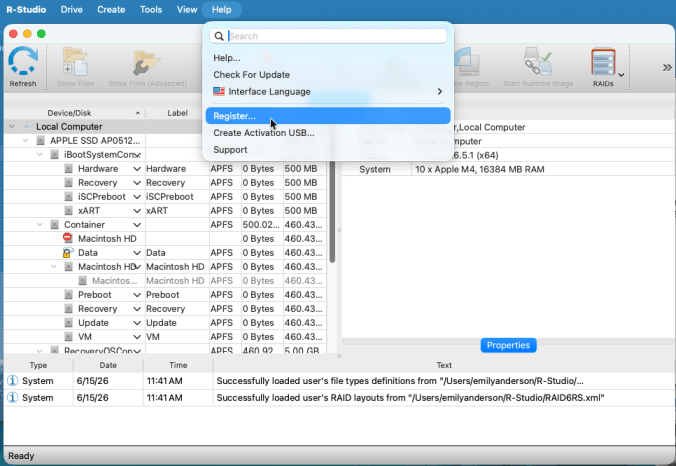This screenshot has width=676, height=466.
Task: Click the drive list vertical scrollbar
Action: pos(332,211)
